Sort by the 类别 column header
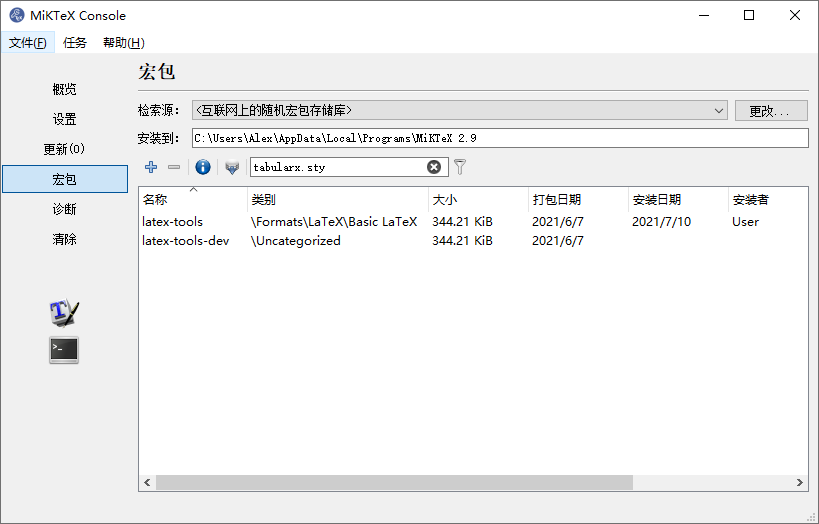 click(337, 199)
